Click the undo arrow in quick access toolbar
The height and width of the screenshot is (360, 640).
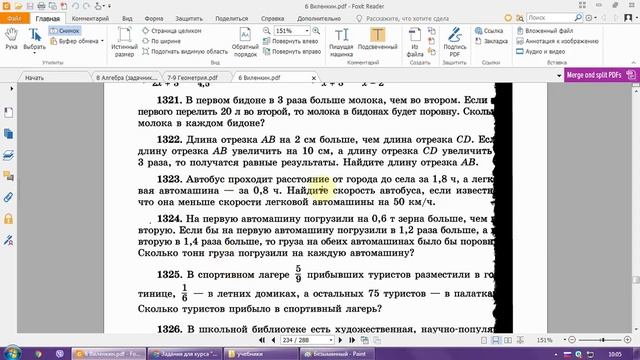point(76,6)
